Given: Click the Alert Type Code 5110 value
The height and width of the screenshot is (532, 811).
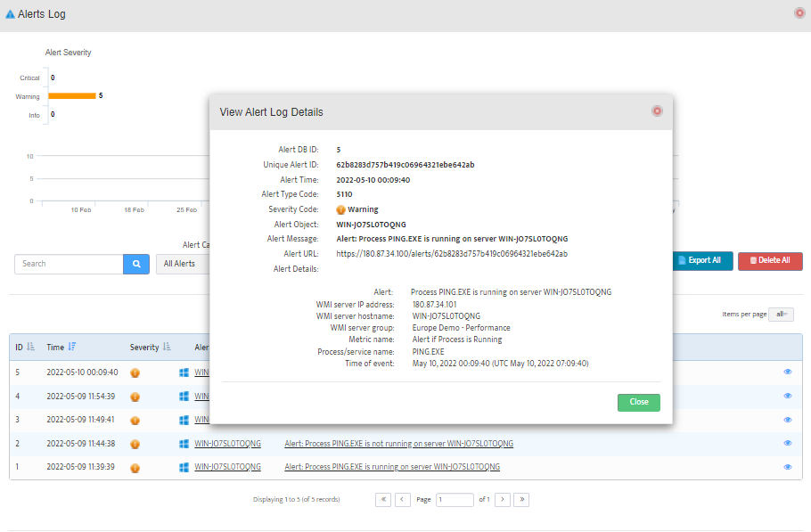Looking at the screenshot, I should [344, 194].
